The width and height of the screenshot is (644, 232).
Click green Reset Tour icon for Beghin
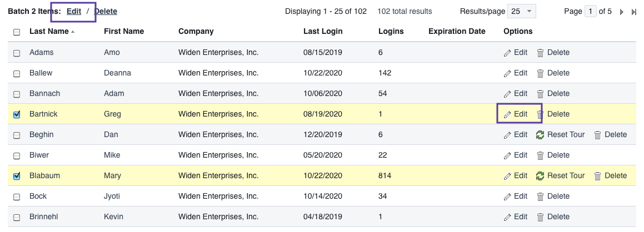pyautogui.click(x=540, y=135)
